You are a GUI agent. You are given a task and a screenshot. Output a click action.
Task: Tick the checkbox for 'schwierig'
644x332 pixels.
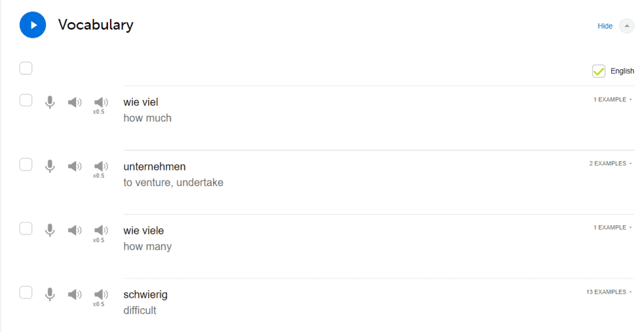(26, 292)
